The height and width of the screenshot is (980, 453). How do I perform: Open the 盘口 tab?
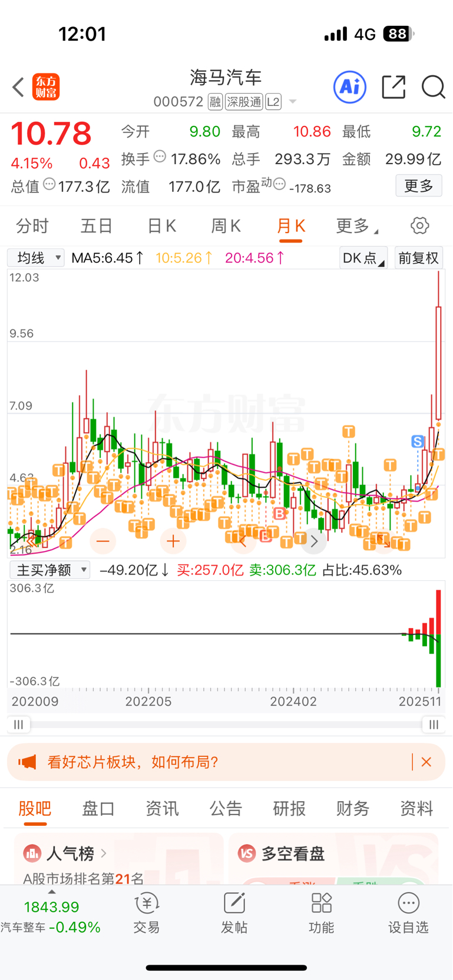tap(98, 808)
